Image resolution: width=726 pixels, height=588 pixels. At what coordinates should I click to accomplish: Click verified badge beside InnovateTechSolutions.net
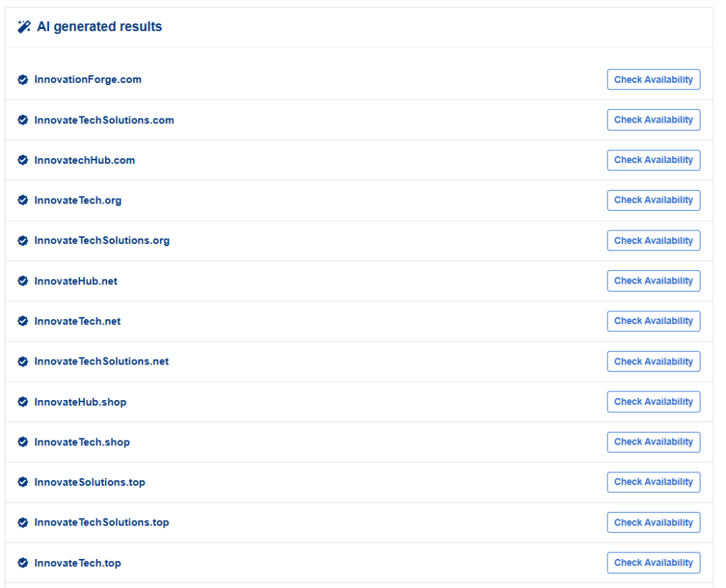pos(23,362)
